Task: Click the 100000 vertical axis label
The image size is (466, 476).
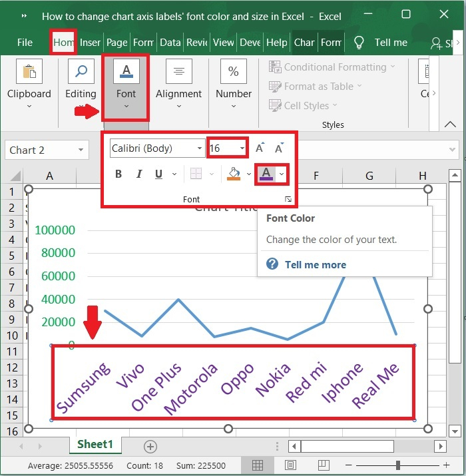Action: (x=55, y=230)
